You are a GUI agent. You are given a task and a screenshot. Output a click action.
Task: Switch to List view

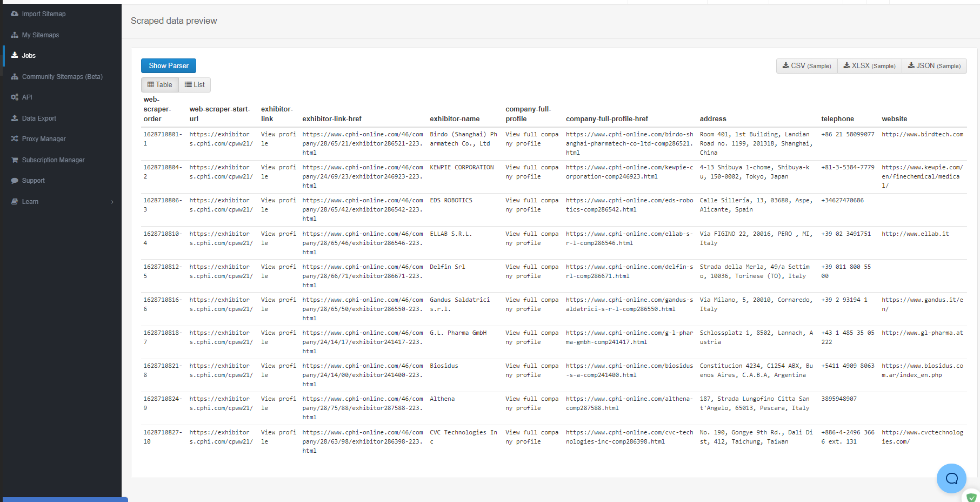(195, 85)
